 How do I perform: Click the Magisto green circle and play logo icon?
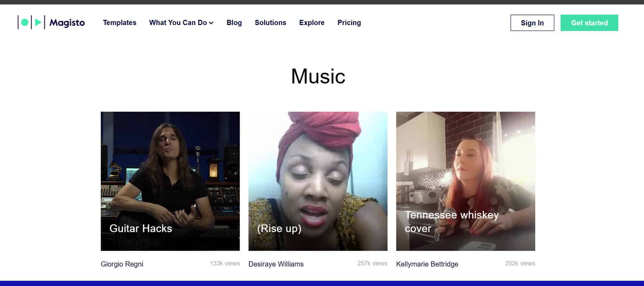pyautogui.click(x=31, y=23)
